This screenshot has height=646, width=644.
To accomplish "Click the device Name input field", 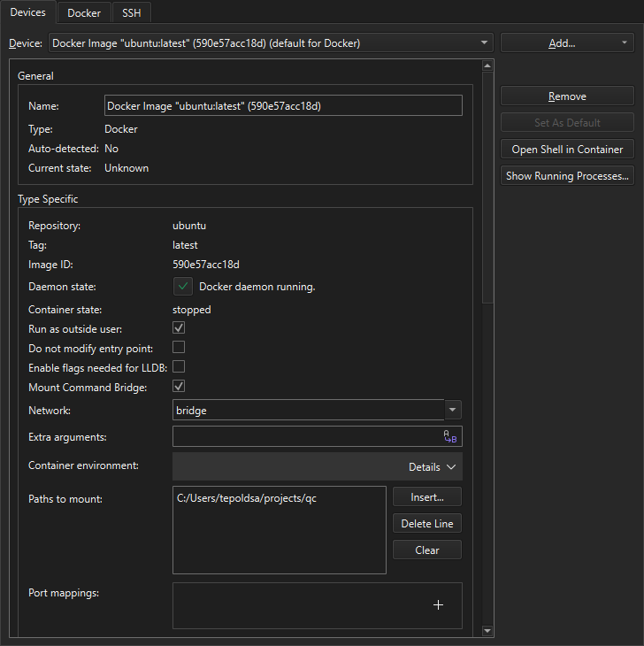I will tap(283, 106).
